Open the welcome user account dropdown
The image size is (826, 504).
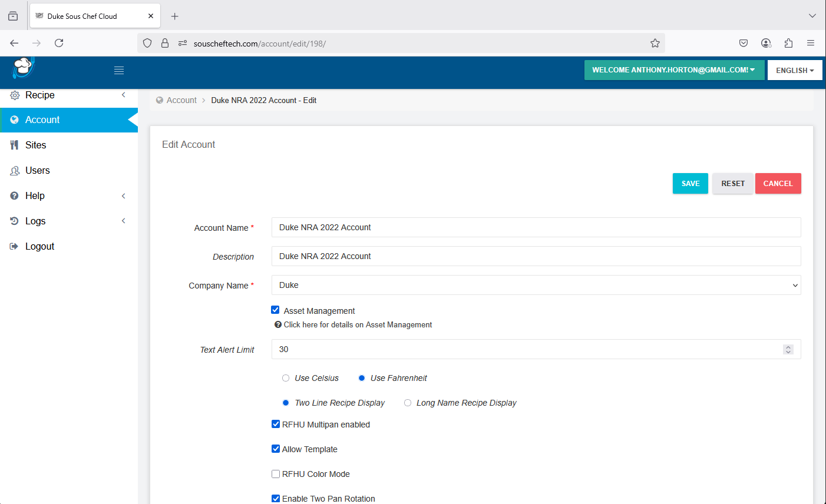coord(674,70)
